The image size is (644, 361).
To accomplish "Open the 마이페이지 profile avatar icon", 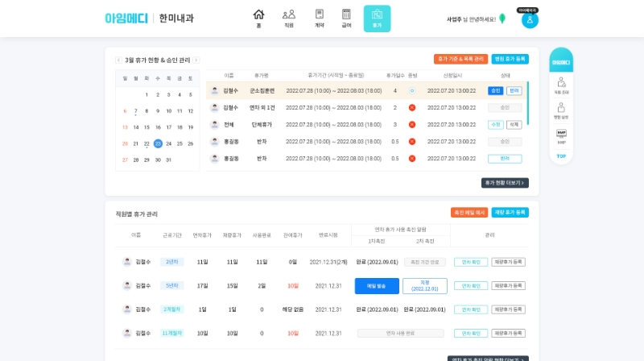I will point(530,20).
